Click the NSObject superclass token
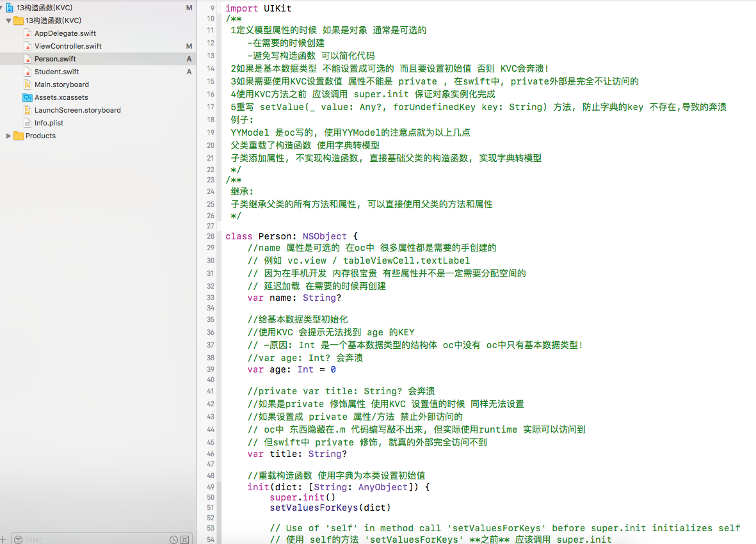The height and width of the screenshot is (544, 756). 325,237
